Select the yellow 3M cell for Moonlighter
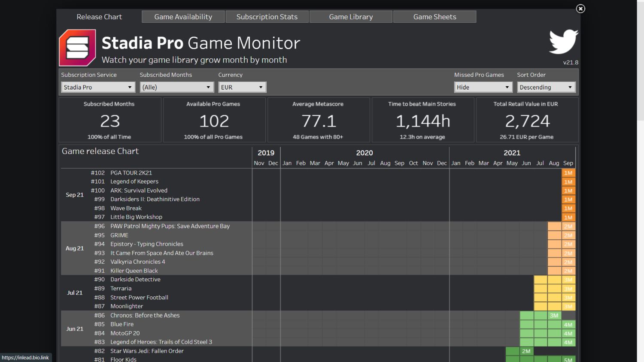644x362 pixels. click(x=568, y=307)
